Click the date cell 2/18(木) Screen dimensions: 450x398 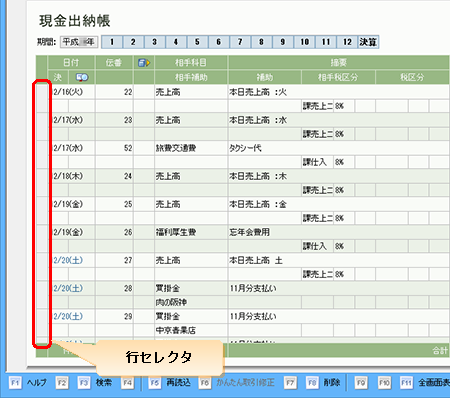click(72, 176)
